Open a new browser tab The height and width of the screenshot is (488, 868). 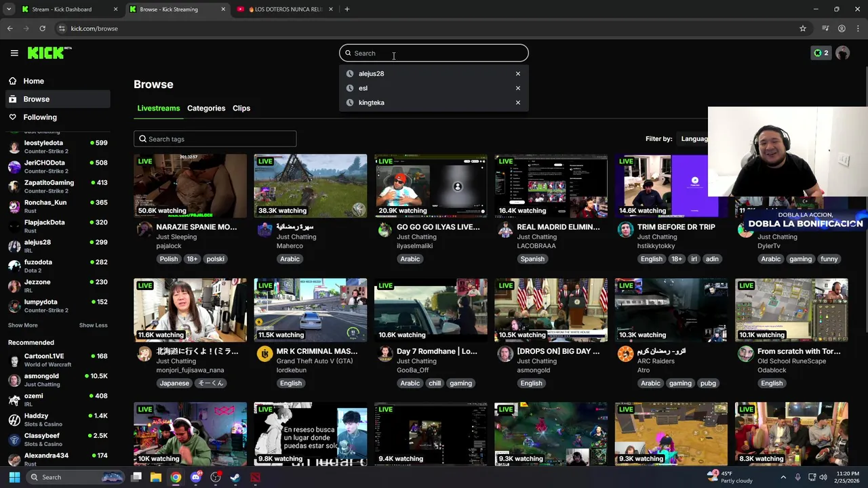(x=347, y=9)
